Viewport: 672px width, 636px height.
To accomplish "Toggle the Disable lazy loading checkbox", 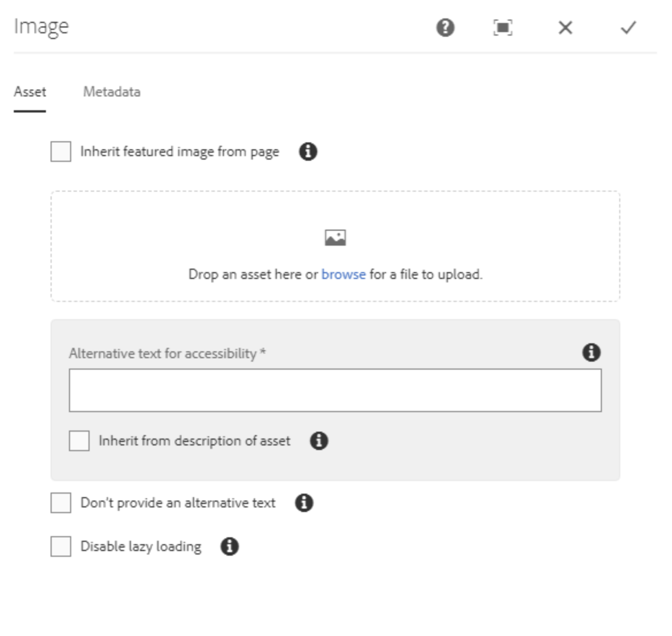I will coord(61,546).
